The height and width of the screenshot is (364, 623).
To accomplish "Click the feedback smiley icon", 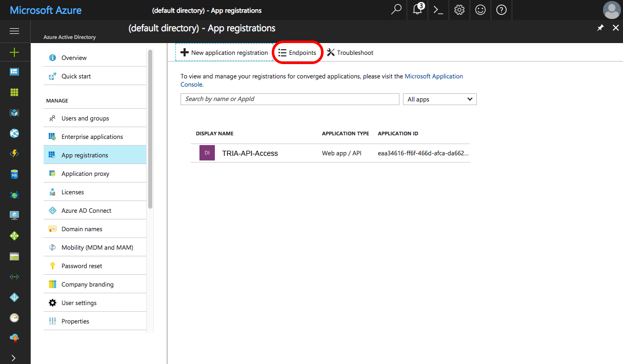I will click(x=480, y=10).
